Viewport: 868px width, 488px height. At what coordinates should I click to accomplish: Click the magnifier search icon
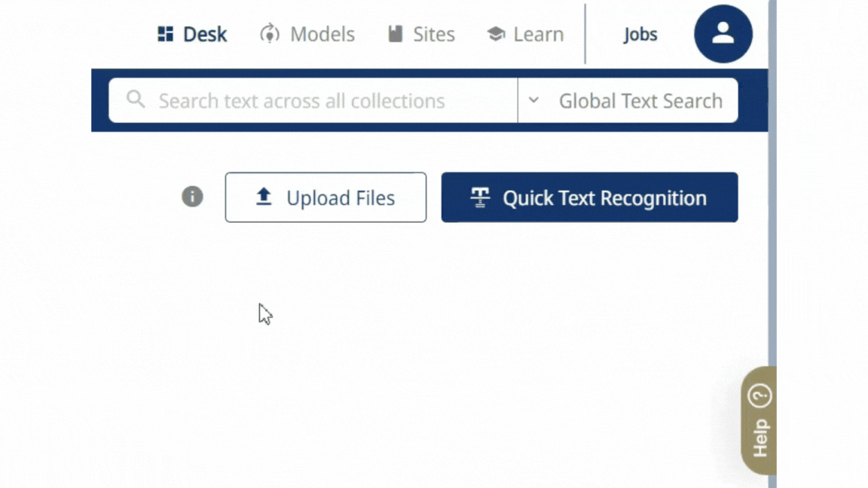(136, 100)
